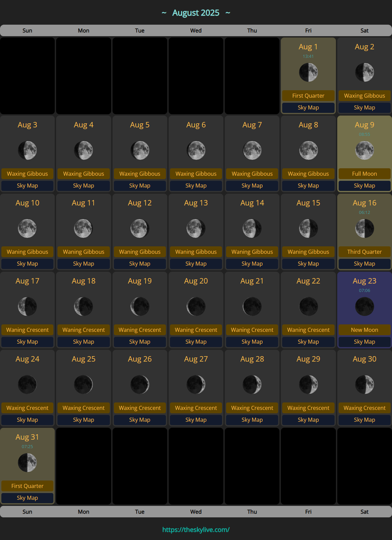Click the Full Moon label on Aug 9
This screenshot has width=392, height=540.
coord(364,174)
